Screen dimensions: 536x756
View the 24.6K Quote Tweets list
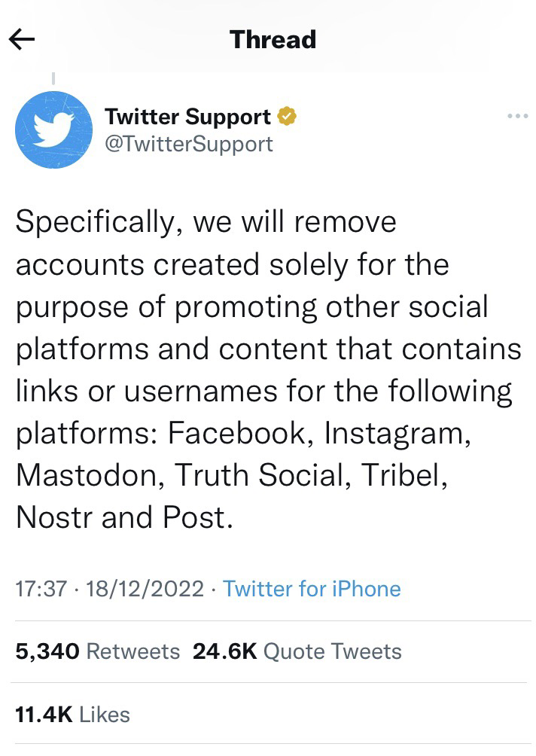pos(297,651)
